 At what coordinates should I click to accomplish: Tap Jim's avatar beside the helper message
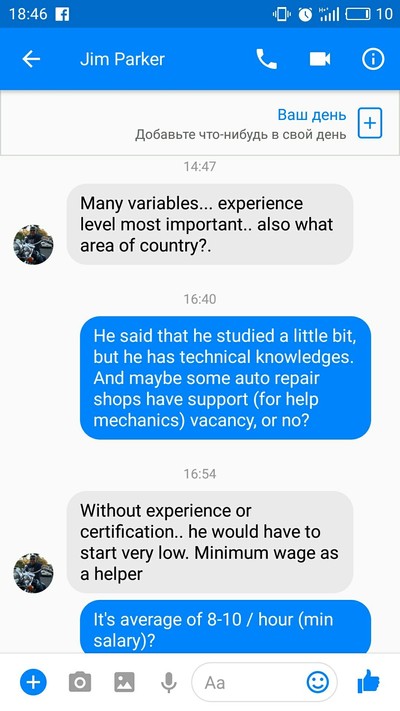coord(33,573)
